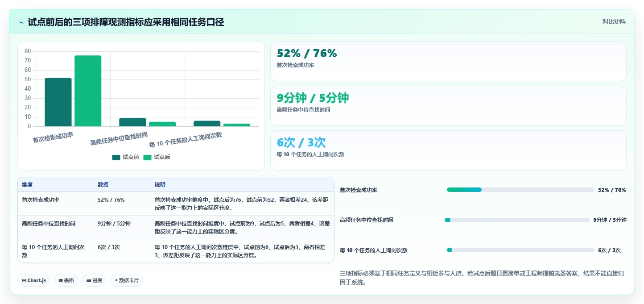Click the 表格 tag chip
The height and width of the screenshot is (304, 644).
coord(66,280)
